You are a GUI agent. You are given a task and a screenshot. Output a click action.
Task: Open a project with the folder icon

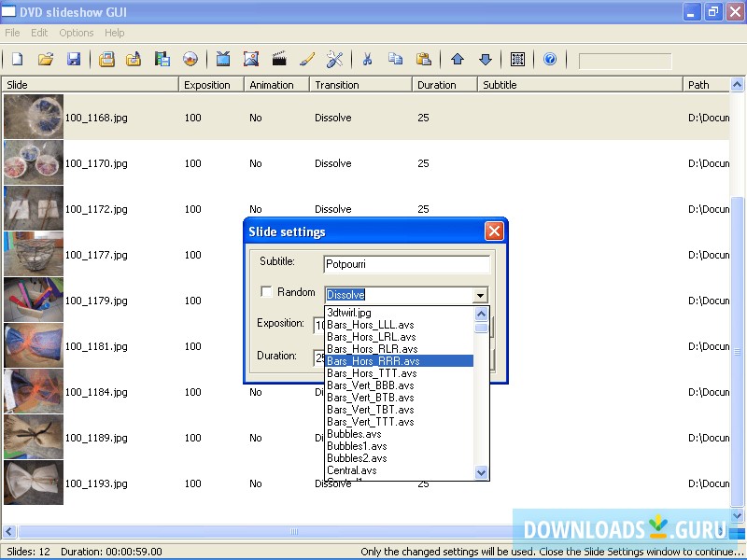coord(45,60)
